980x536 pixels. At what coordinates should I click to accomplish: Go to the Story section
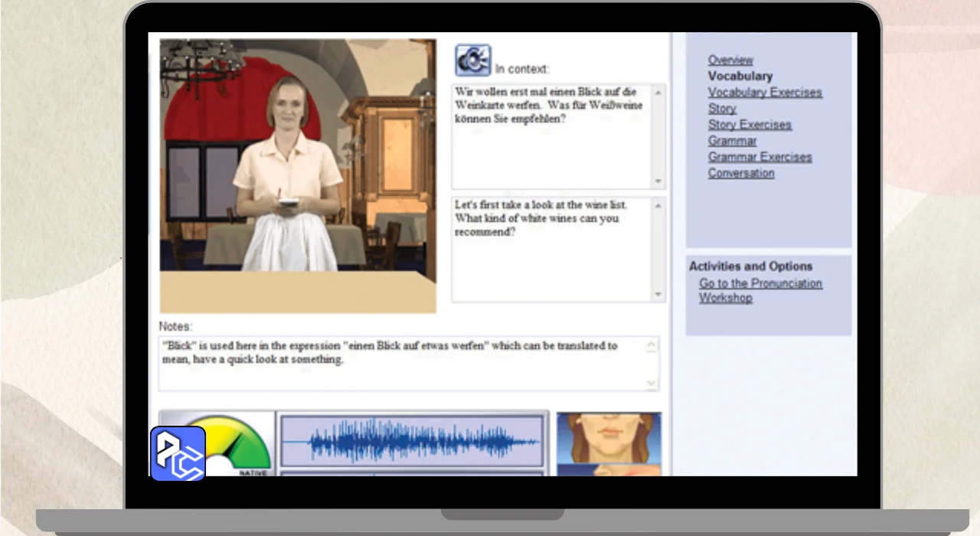click(722, 108)
